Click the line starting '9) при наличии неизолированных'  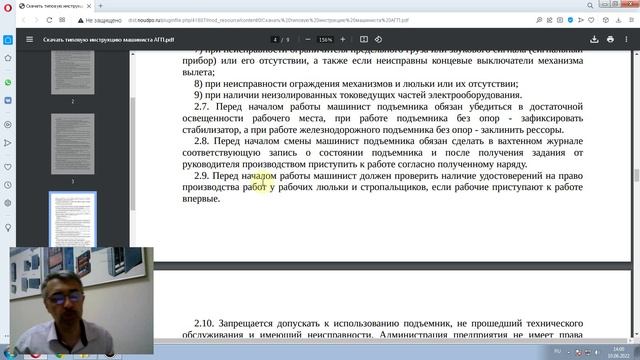click(358, 95)
